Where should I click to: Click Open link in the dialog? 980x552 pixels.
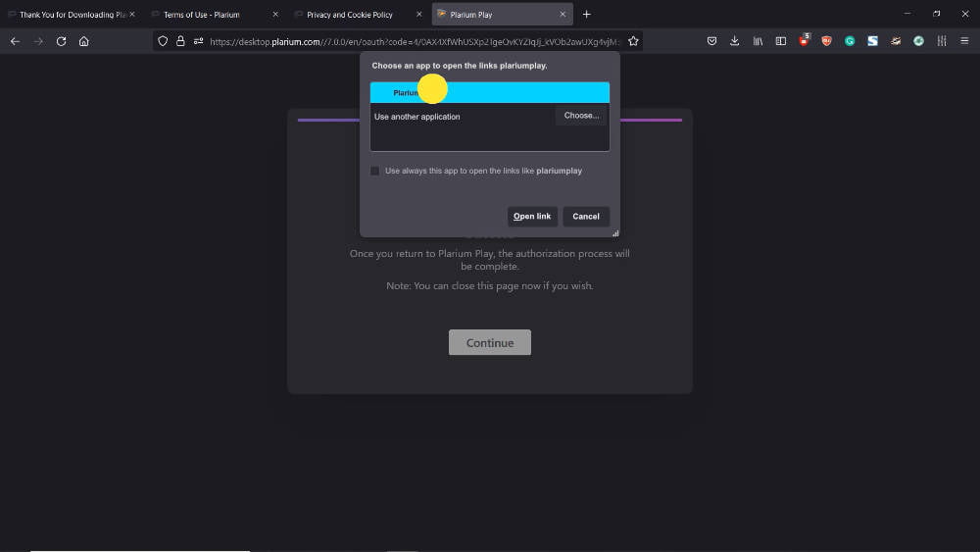point(532,217)
